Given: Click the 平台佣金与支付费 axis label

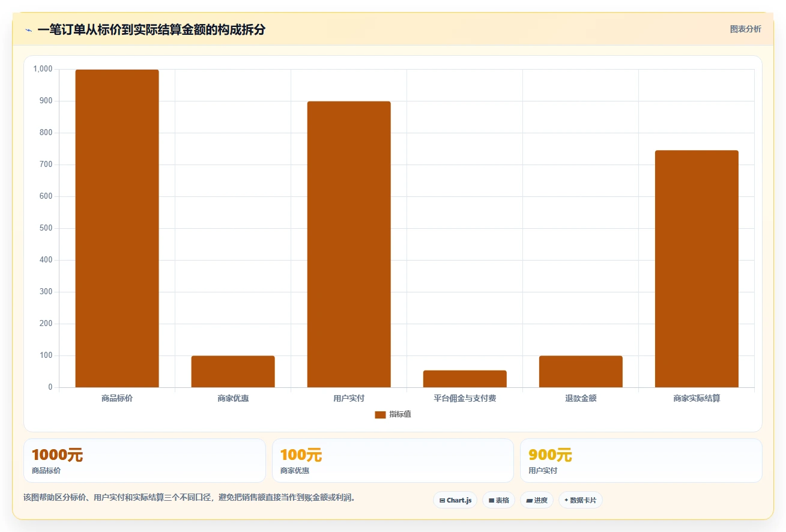Looking at the screenshot, I should [x=465, y=398].
